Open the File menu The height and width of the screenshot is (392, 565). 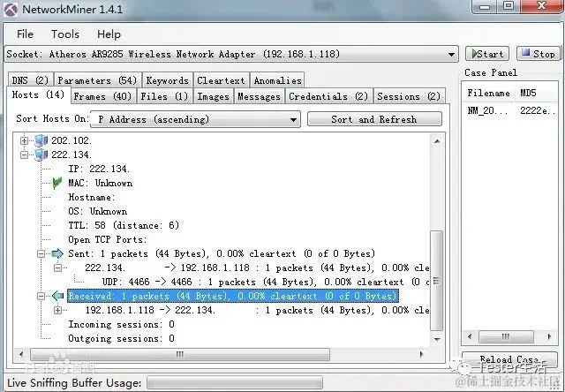(25, 34)
